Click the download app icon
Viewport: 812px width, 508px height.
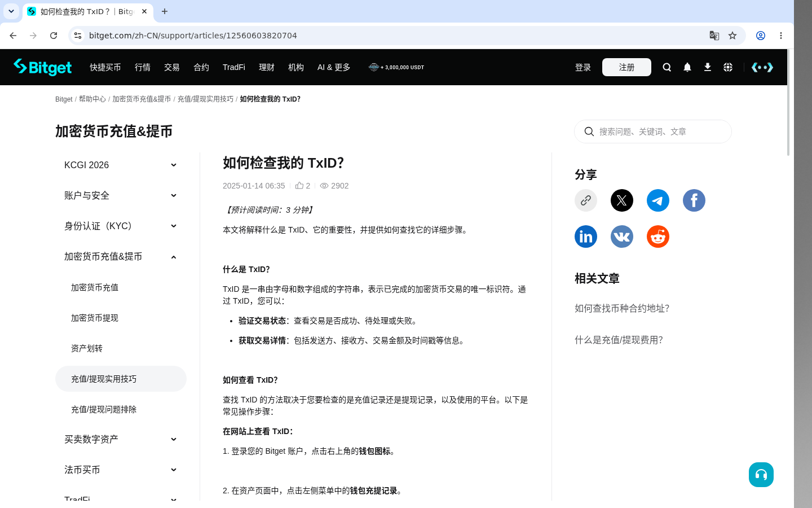click(x=708, y=67)
